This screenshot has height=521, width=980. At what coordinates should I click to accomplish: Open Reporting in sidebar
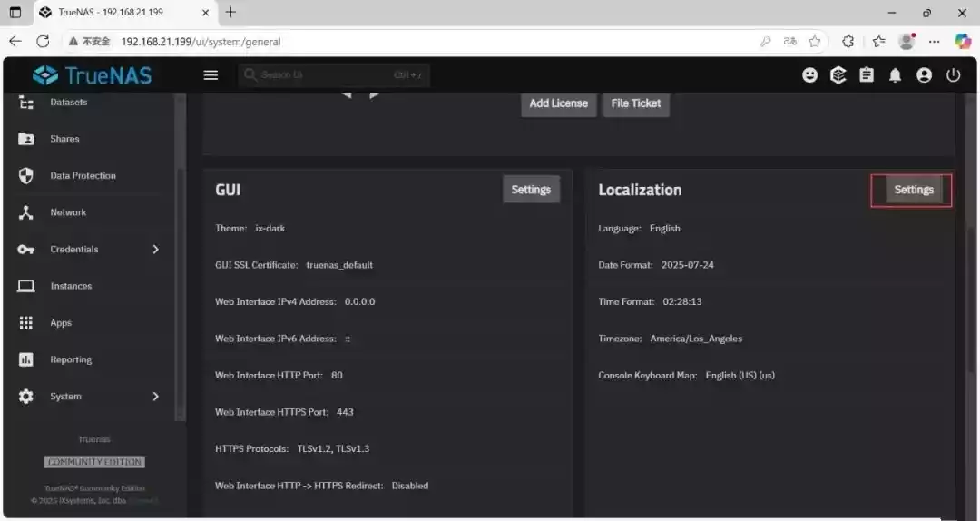pyautogui.click(x=72, y=359)
